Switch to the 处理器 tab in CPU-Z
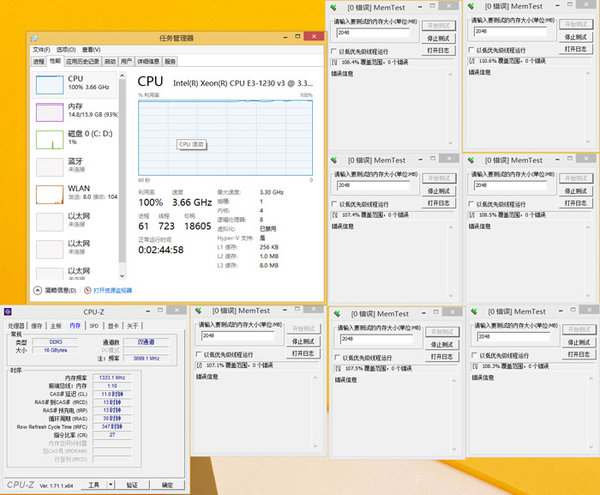 click(x=16, y=326)
